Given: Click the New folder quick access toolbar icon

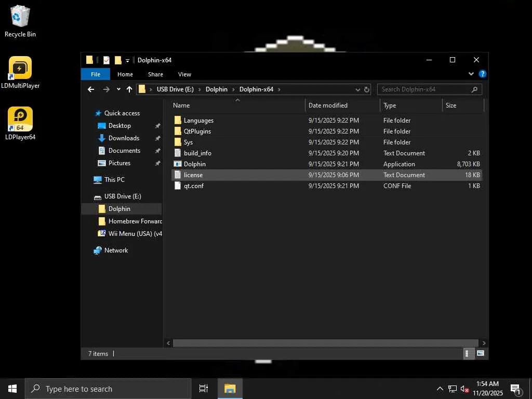Looking at the screenshot, I should click(118, 60).
